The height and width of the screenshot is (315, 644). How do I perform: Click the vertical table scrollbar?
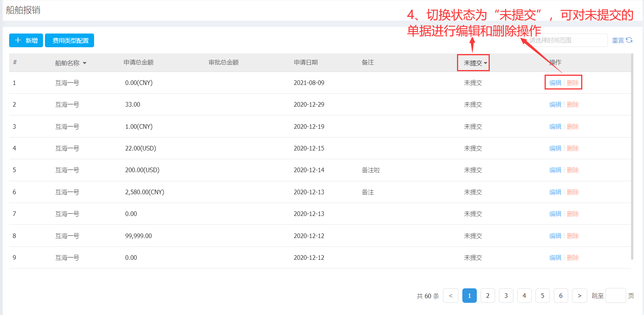(x=632, y=156)
